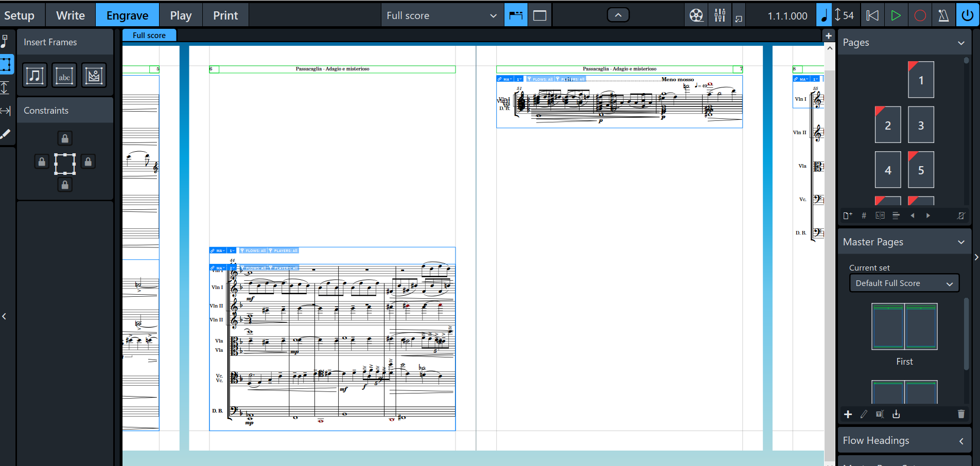Select the Note Spacing tool in left toolbox

(x=5, y=111)
